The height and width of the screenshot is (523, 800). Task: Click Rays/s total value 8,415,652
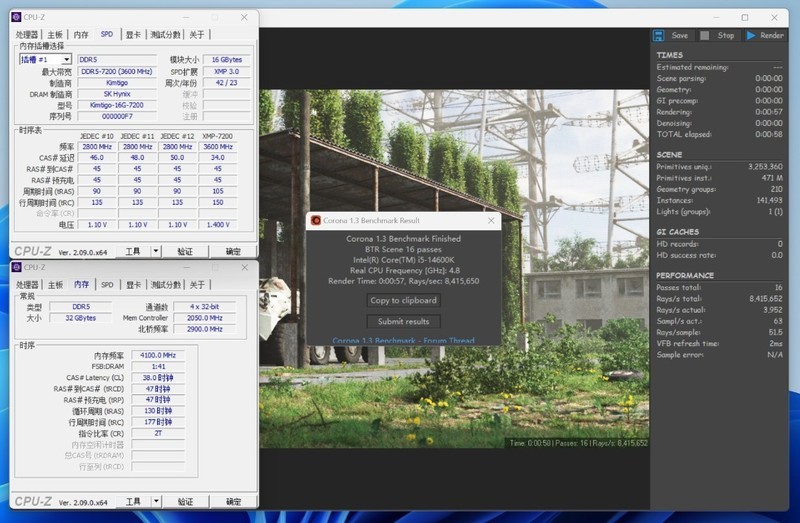click(765, 298)
